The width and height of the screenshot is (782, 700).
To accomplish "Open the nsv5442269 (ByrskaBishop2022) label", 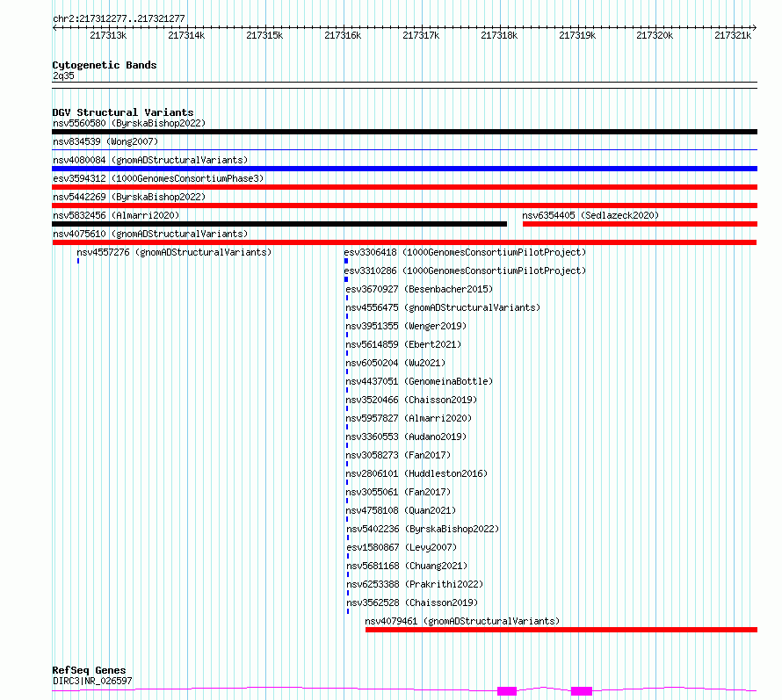I will (129, 197).
